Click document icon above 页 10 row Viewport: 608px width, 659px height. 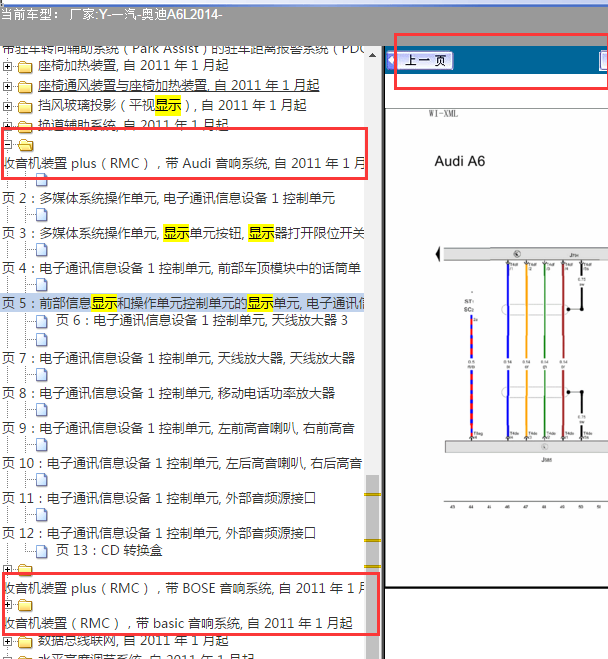[41, 444]
